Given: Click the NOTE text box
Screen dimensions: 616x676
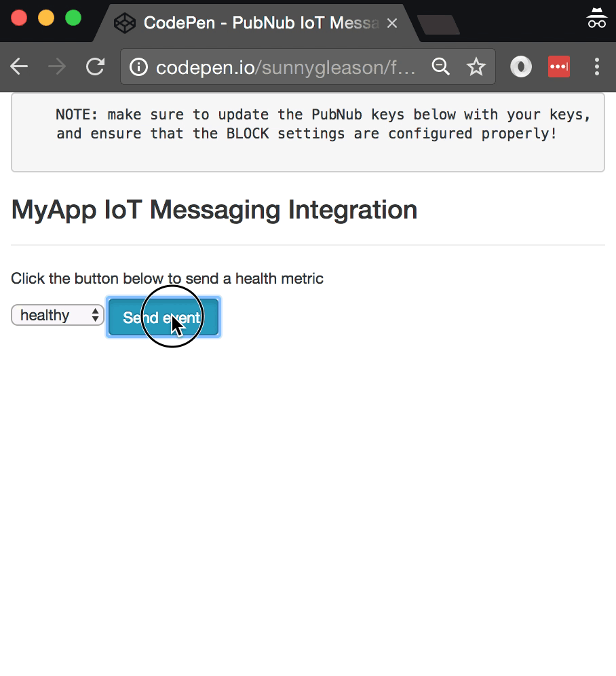Looking at the screenshot, I should pyautogui.click(x=307, y=132).
